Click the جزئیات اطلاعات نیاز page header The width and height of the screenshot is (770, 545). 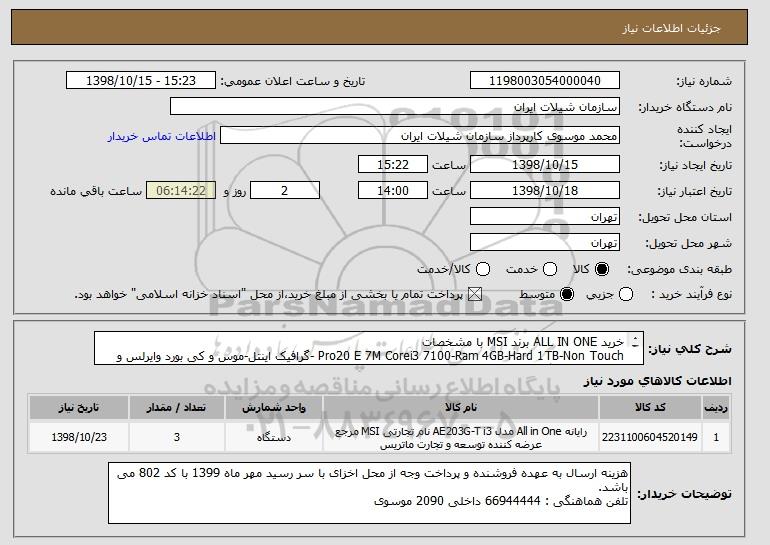(671, 28)
